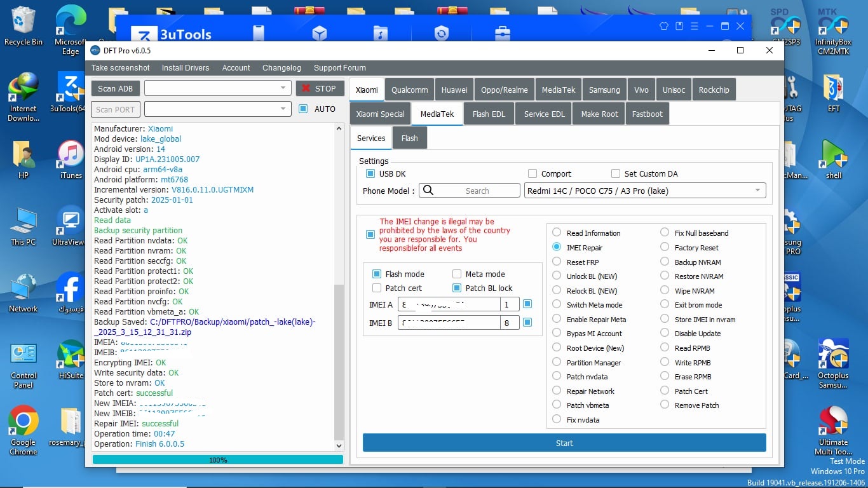Image resolution: width=868 pixels, height=488 pixels.
Task: Open the Facebook shortcut on desktop
Action: 71,293
